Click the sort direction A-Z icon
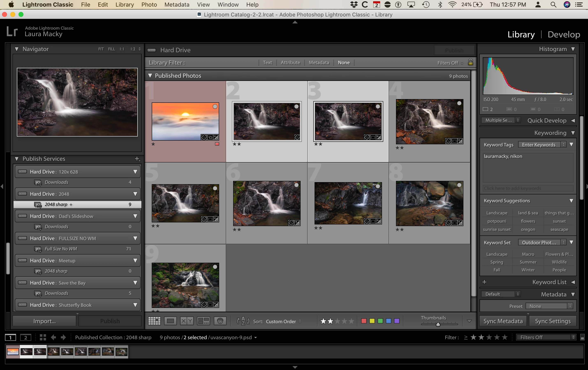 243,321
